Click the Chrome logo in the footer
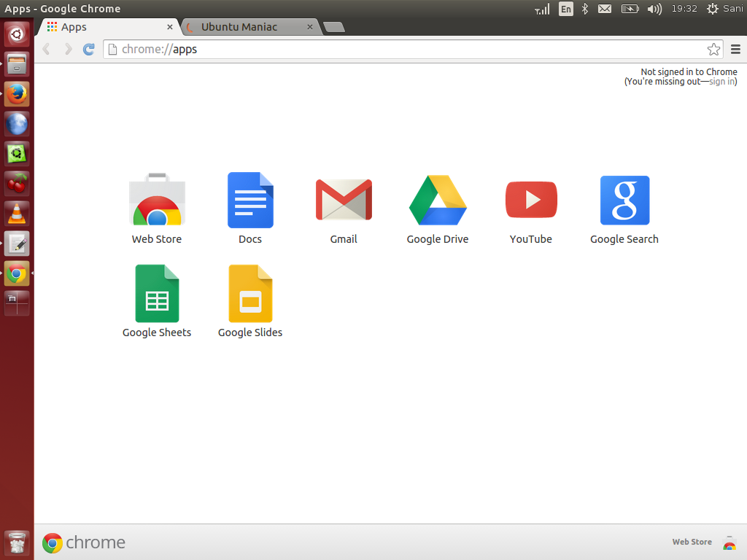747x560 pixels. click(x=83, y=542)
